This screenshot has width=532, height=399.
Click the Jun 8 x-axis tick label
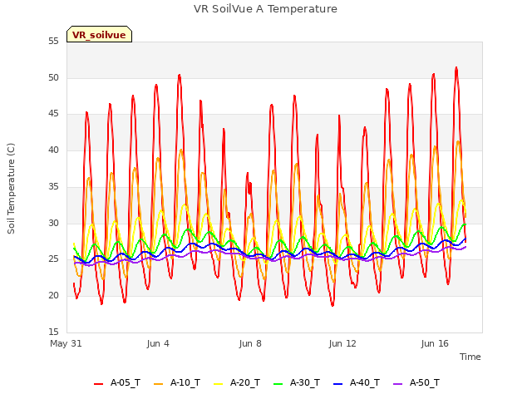point(250,343)
